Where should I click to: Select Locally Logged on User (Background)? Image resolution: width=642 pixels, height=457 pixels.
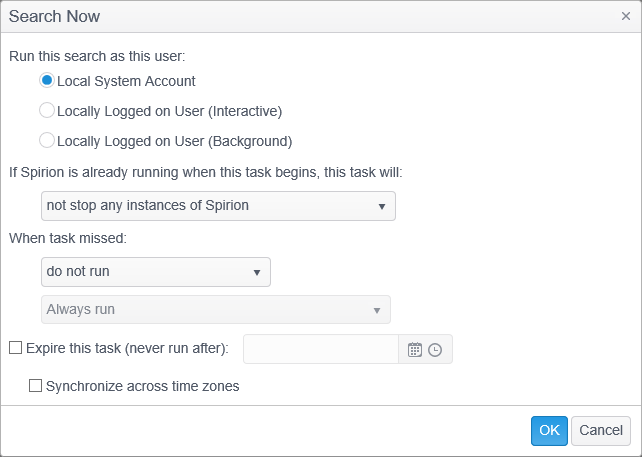point(46,141)
